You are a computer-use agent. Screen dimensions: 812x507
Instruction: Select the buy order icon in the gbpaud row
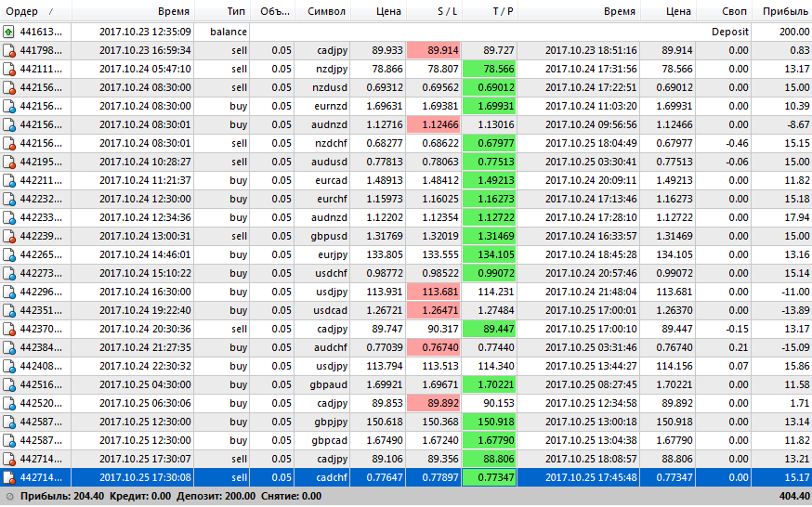click(x=8, y=385)
